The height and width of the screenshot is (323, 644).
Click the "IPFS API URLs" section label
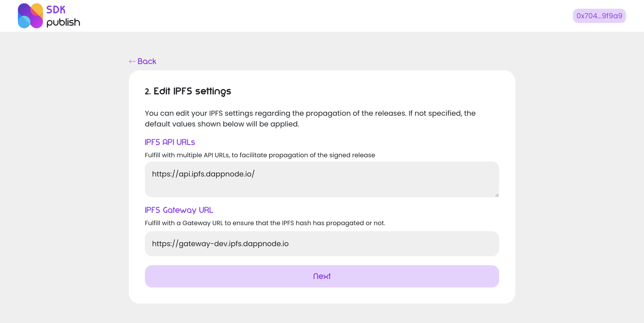click(x=170, y=142)
